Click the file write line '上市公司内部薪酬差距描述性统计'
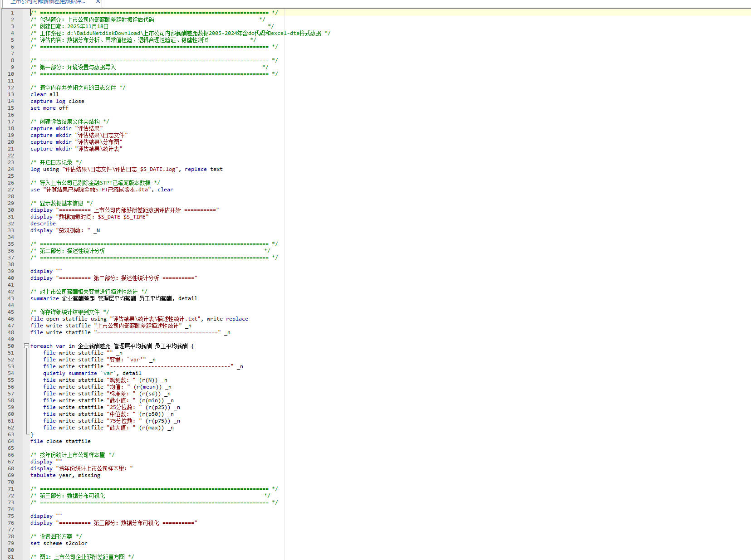This screenshot has height=560, width=751. (111, 326)
